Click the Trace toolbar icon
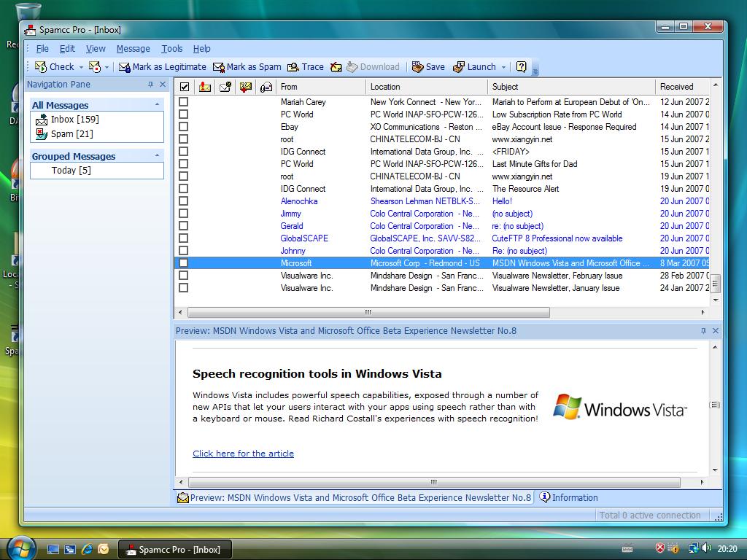 click(x=293, y=67)
